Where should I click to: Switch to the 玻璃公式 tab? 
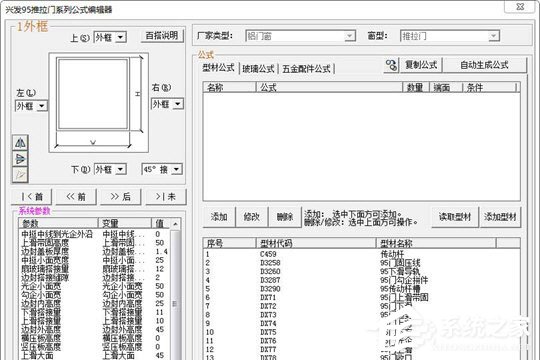258,69
